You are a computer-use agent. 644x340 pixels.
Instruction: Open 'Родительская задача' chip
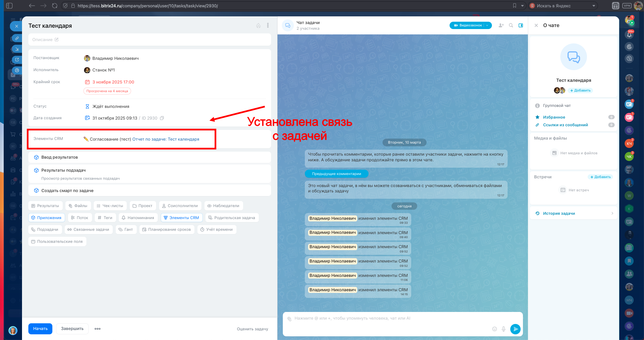[x=232, y=218]
